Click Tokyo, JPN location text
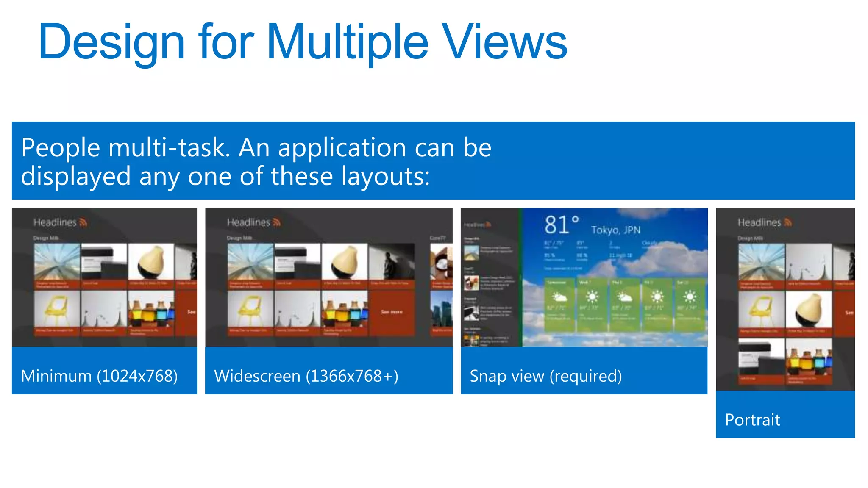This screenshot has height=488, width=868. (x=615, y=230)
